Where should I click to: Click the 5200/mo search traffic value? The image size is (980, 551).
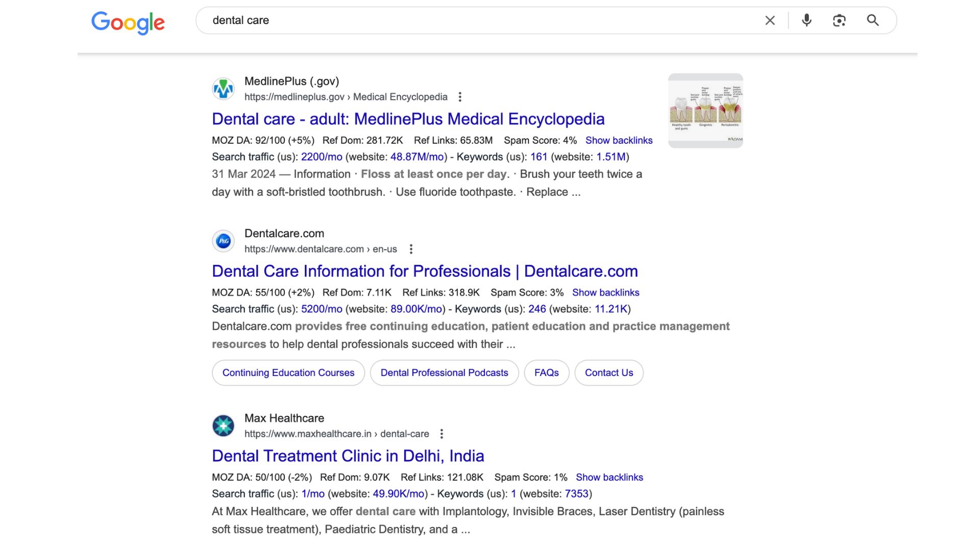click(322, 309)
